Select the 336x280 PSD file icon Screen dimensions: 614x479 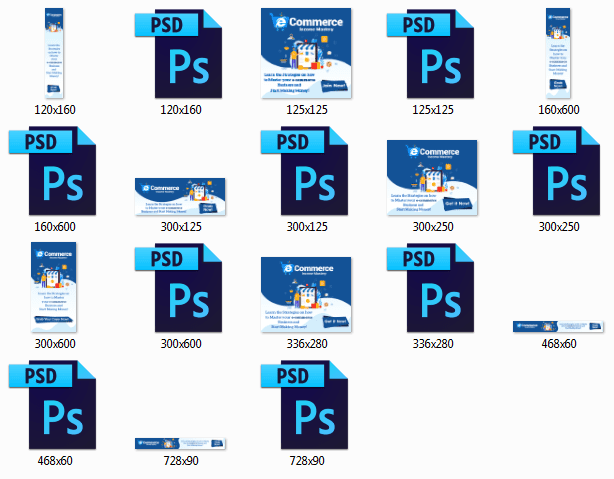coord(430,288)
